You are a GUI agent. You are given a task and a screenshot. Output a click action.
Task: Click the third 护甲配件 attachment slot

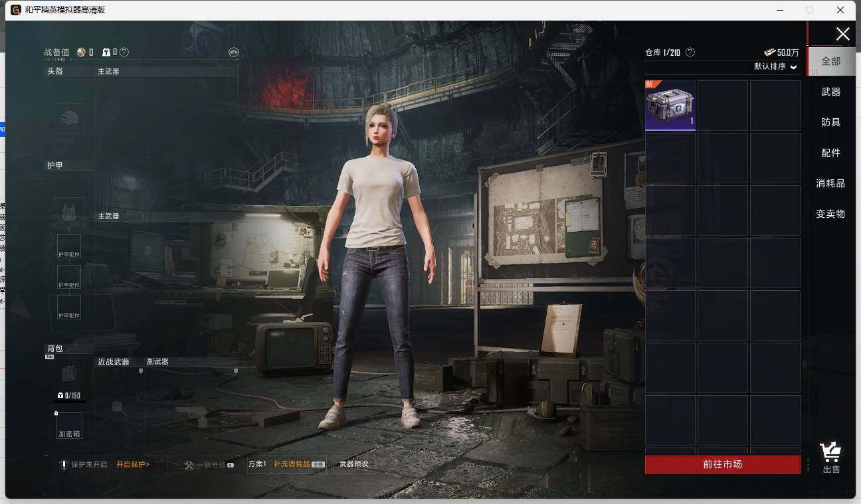click(69, 307)
